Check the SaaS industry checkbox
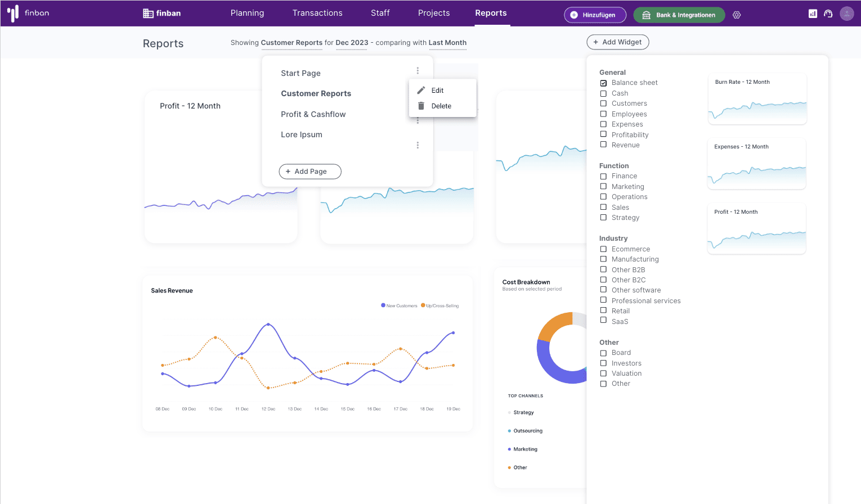861x504 pixels. pyautogui.click(x=603, y=321)
